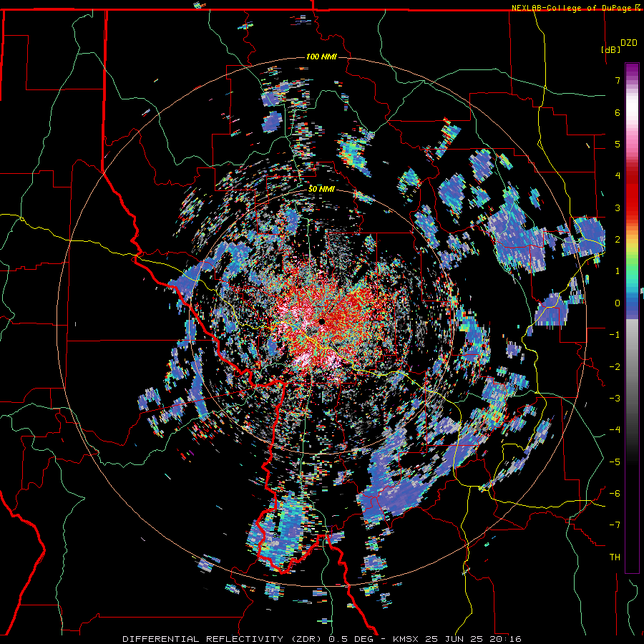Select the 1 value on the dB scale
The width and height of the screenshot is (644, 644).
[618, 271]
